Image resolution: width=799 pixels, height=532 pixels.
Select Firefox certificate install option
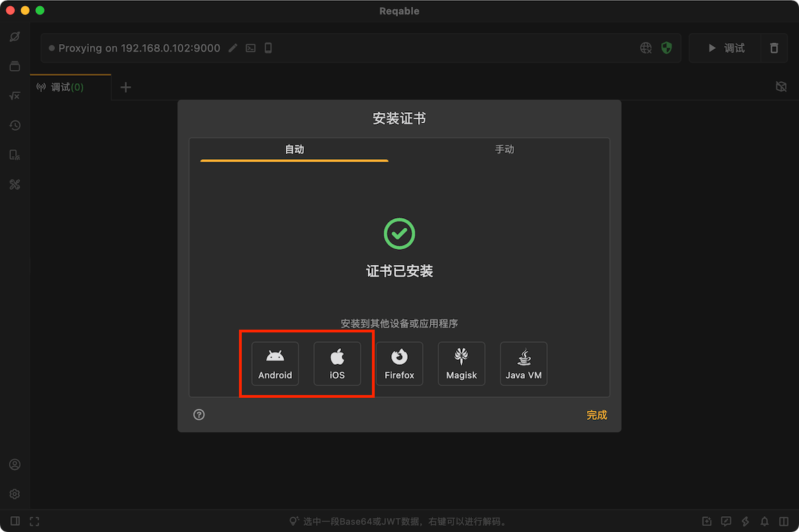pos(399,363)
